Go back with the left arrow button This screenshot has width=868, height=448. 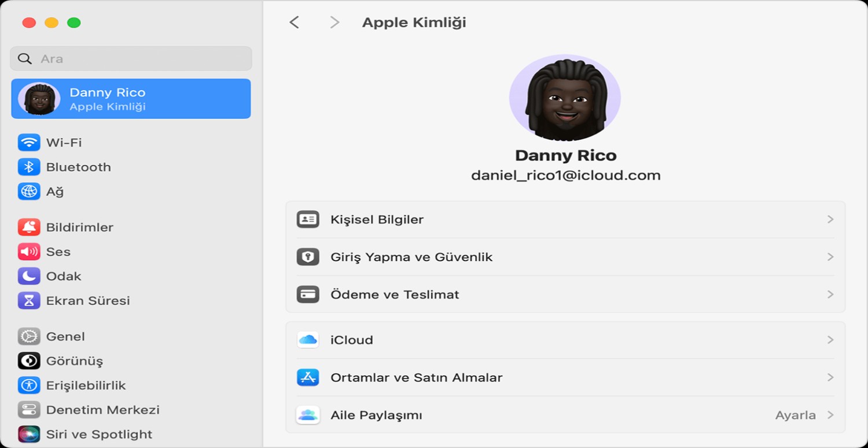[295, 23]
